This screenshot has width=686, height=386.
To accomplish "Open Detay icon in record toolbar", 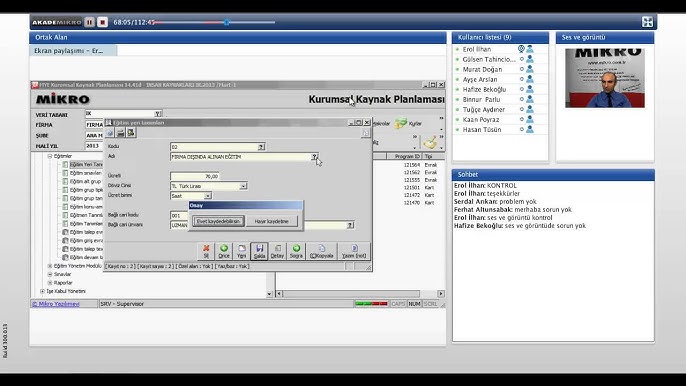I will (277, 251).
